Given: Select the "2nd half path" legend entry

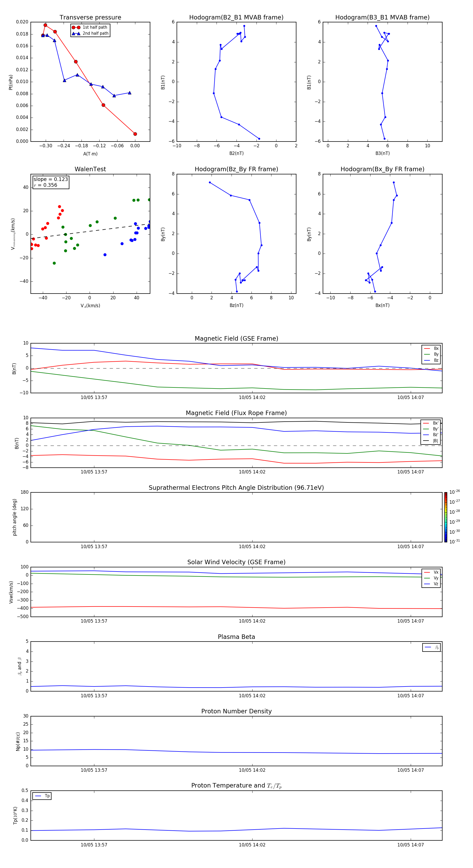Looking at the screenshot, I should [x=90, y=33].
